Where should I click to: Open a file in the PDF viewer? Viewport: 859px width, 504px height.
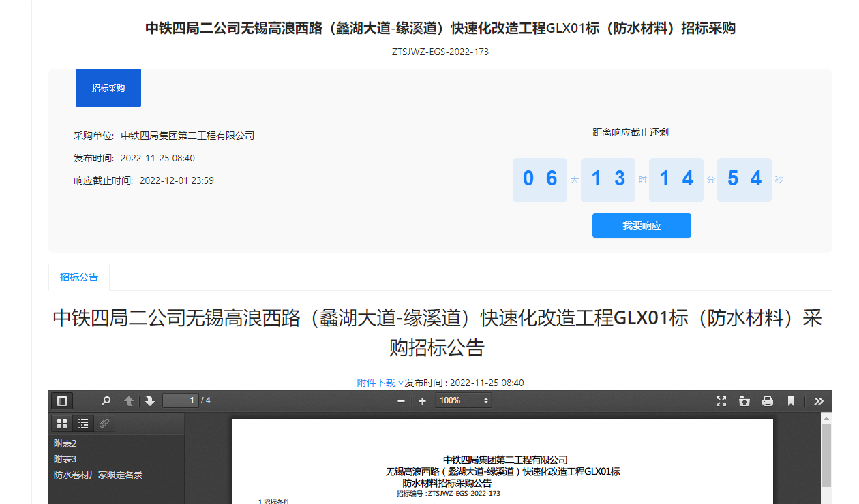point(744,401)
